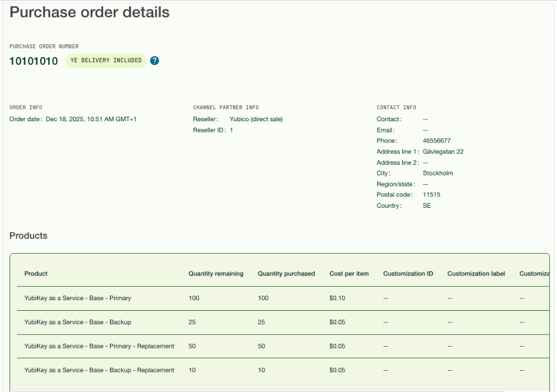Image resolution: width=557 pixels, height=392 pixels.
Task: Click the Product column header
Action: pos(36,274)
